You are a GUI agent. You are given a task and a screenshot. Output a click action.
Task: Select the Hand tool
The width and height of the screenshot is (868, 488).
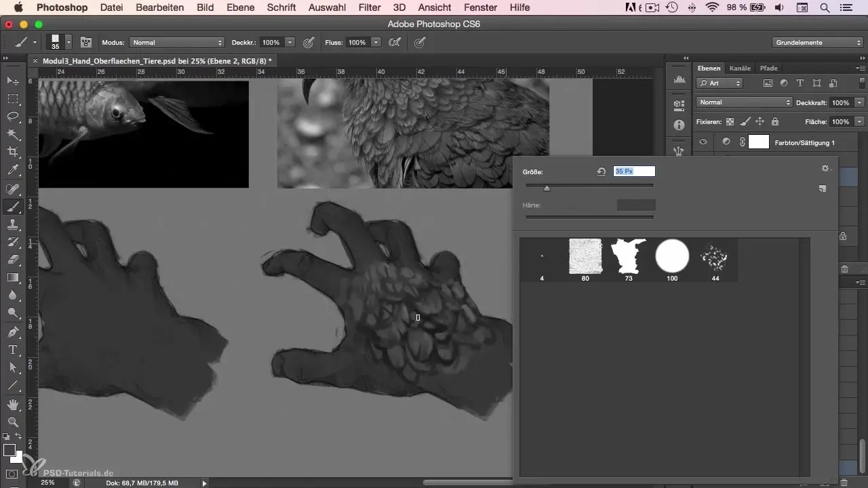pyautogui.click(x=12, y=404)
